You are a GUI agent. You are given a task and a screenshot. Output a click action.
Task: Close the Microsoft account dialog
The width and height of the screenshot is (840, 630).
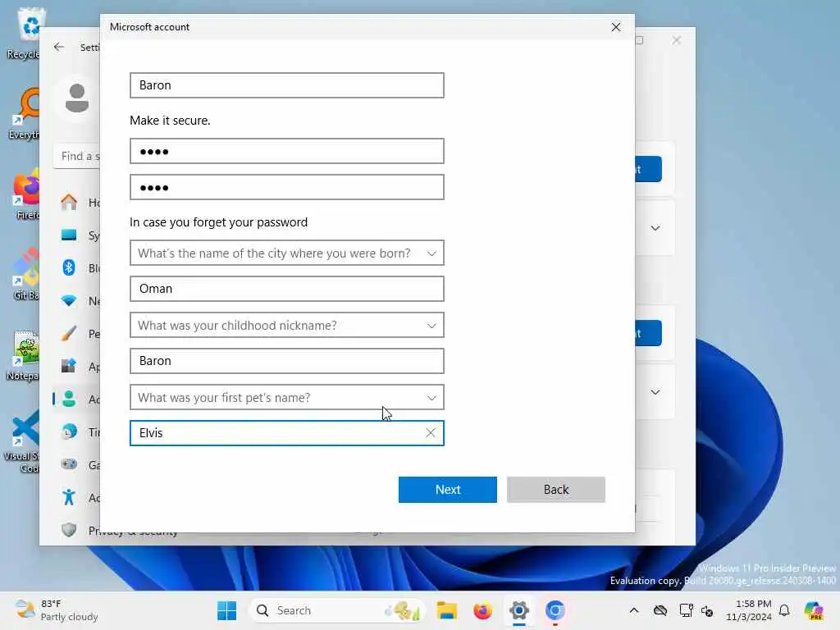(x=615, y=27)
